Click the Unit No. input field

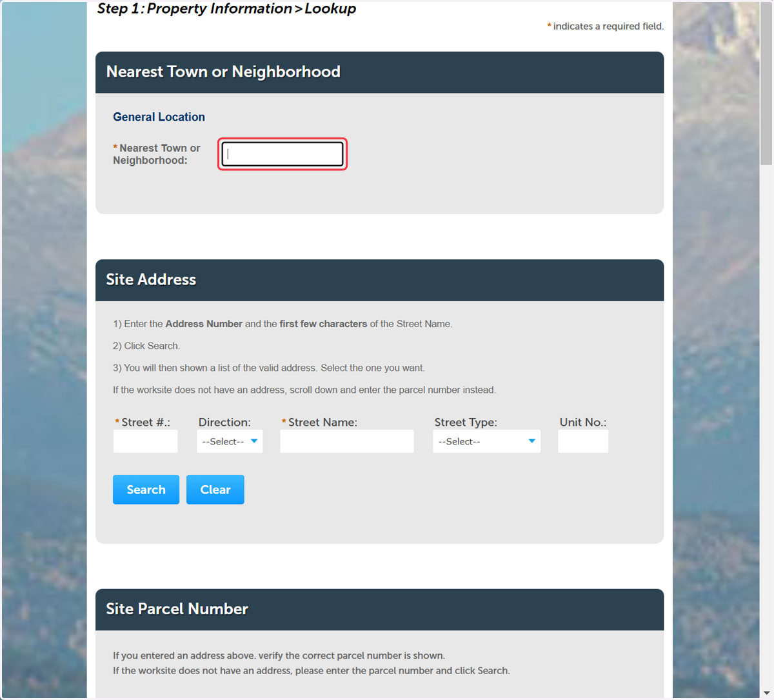[x=583, y=441]
